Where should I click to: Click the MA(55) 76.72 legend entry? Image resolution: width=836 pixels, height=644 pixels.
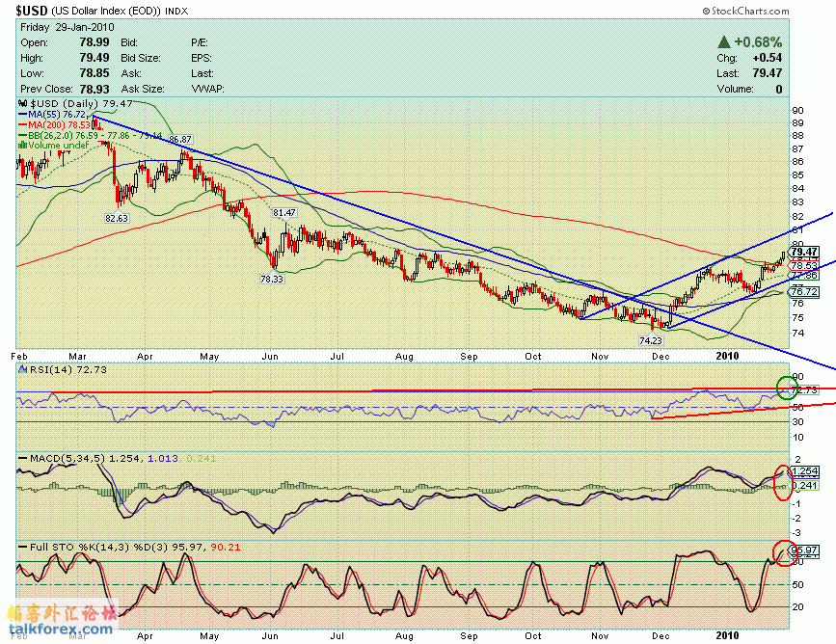(57, 114)
